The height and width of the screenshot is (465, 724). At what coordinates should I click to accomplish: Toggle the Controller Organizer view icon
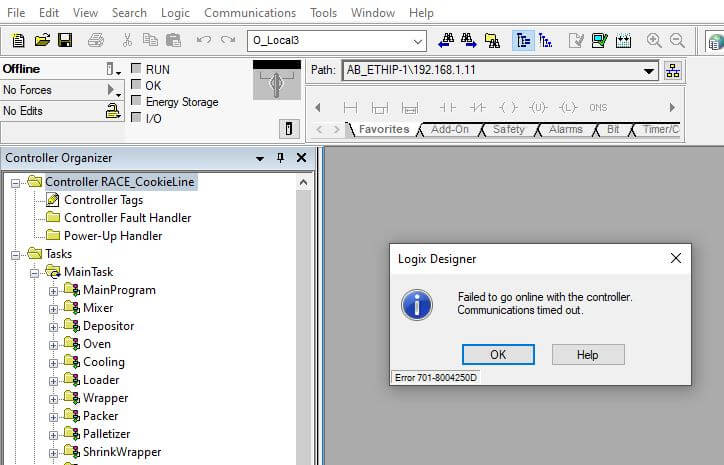[523, 41]
